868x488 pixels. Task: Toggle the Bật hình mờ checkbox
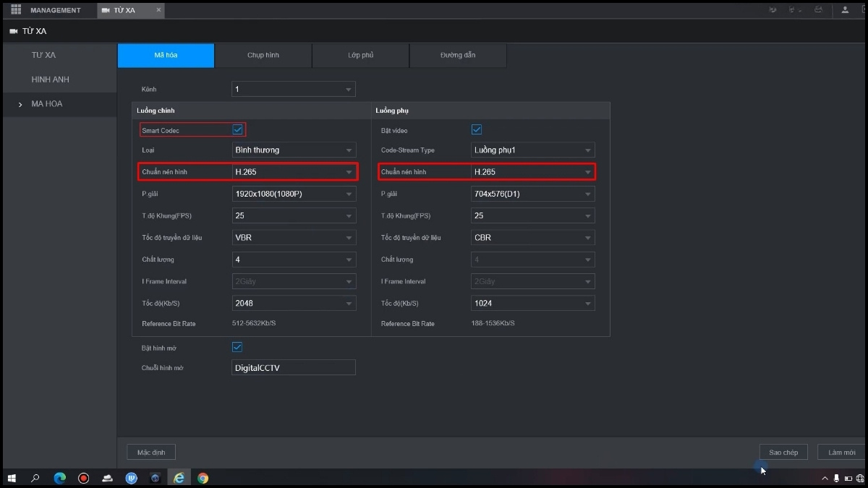pos(237,348)
